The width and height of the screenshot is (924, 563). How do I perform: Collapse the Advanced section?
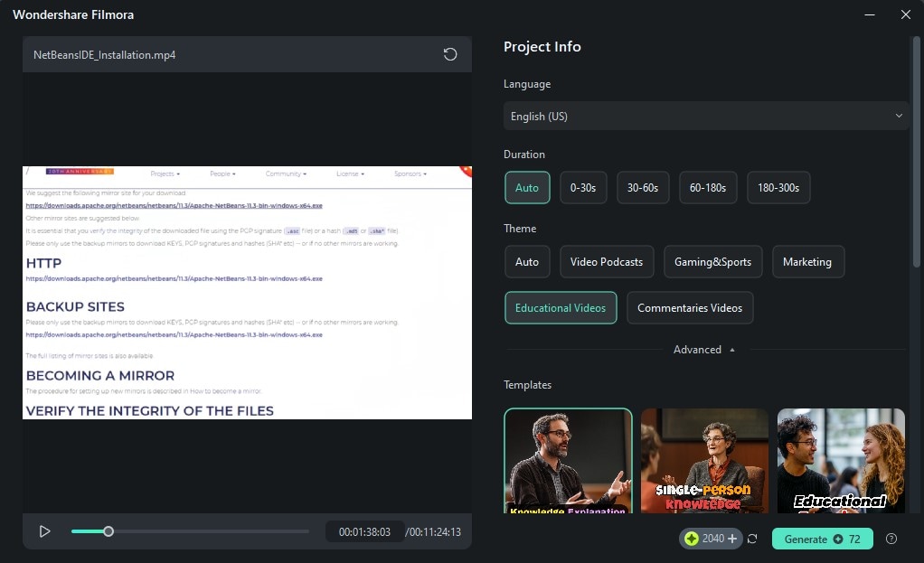tap(704, 350)
